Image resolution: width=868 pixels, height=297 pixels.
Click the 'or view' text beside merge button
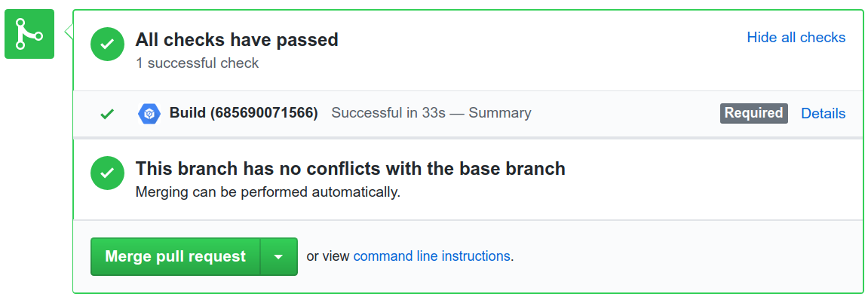(x=328, y=256)
